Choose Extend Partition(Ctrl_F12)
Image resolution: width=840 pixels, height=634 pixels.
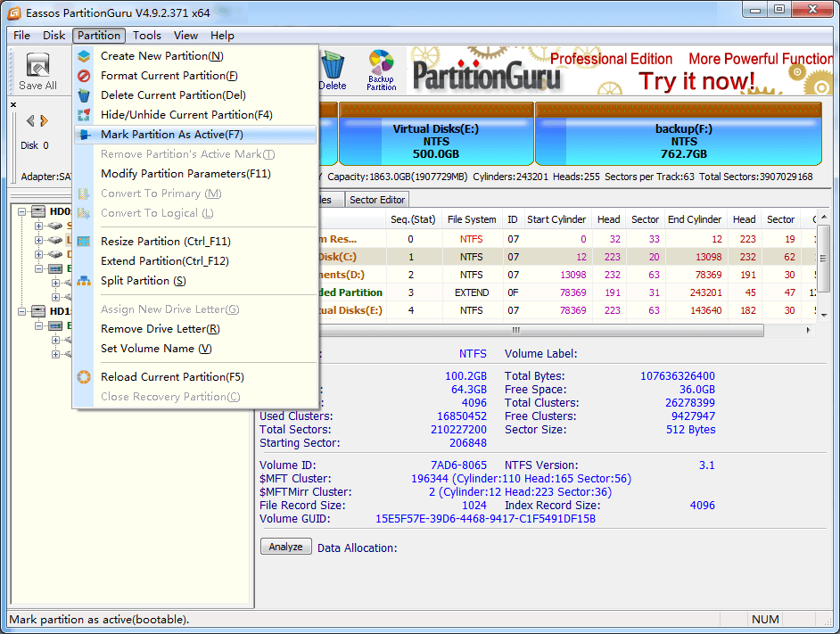click(195, 261)
